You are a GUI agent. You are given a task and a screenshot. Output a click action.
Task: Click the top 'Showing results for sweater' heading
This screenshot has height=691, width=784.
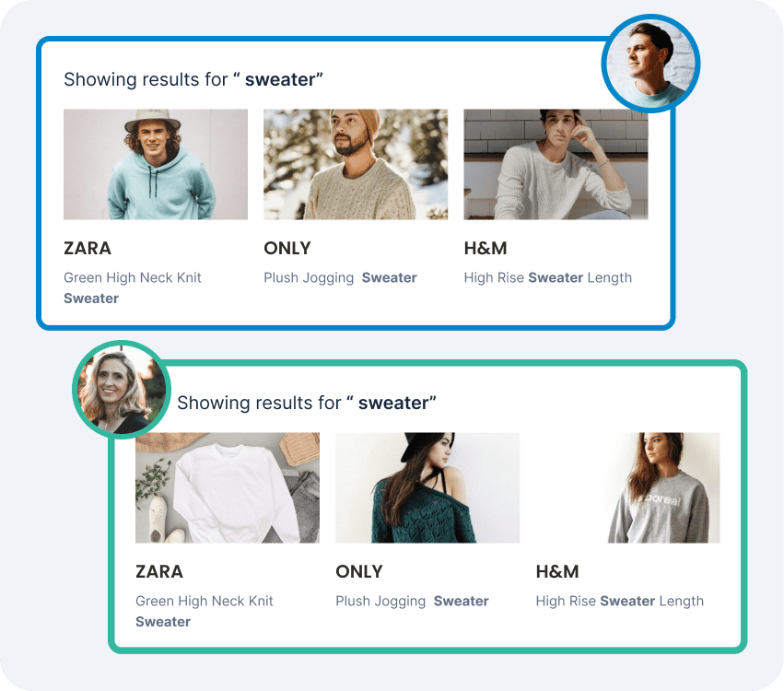click(x=193, y=79)
